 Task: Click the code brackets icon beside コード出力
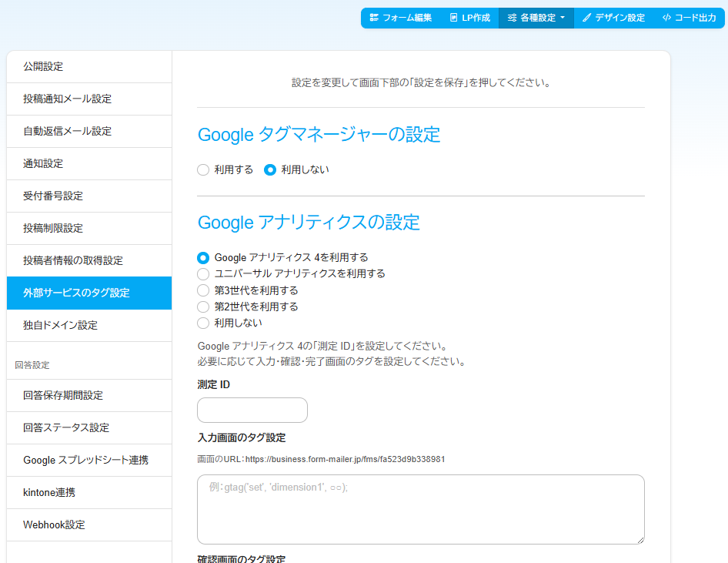click(666, 18)
